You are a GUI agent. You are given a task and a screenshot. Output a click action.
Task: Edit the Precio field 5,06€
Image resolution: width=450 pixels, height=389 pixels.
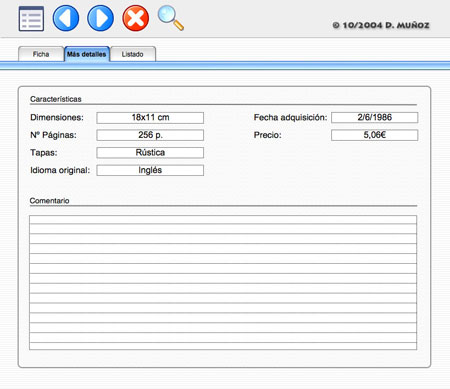click(x=374, y=135)
